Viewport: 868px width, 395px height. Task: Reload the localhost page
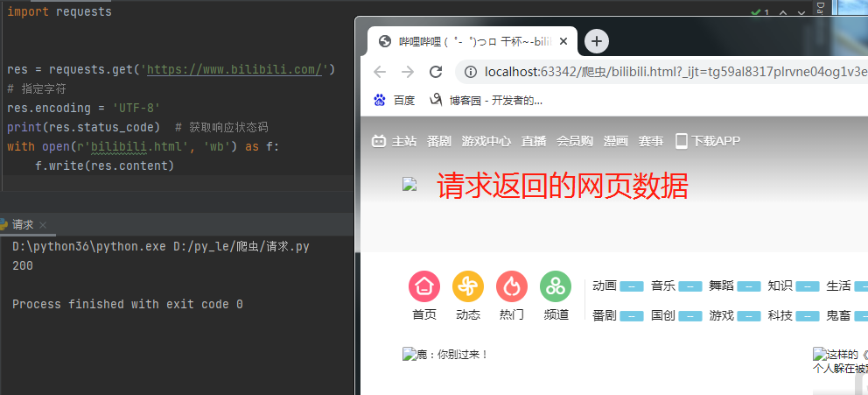coord(437,72)
